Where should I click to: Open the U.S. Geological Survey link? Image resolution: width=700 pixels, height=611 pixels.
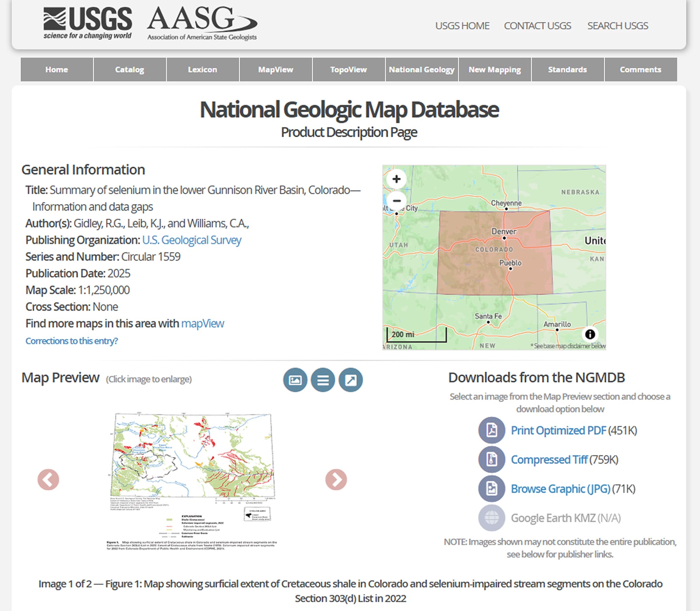click(x=192, y=240)
